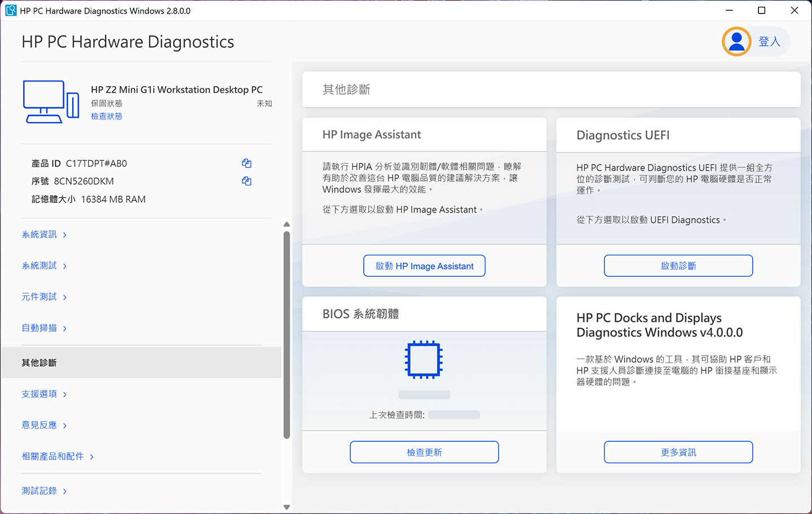812x514 pixels.
Task: Open 意見反應 from the sidebar
Action: pos(39,425)
